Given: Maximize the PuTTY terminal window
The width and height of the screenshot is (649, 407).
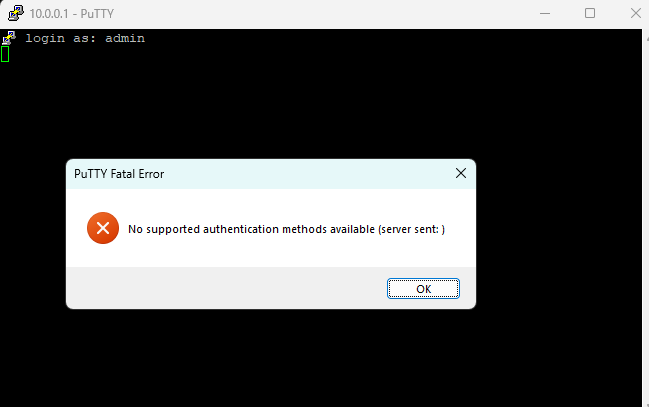Looking at the screenshot, I should pyautogui.click(x=590, y=14).
